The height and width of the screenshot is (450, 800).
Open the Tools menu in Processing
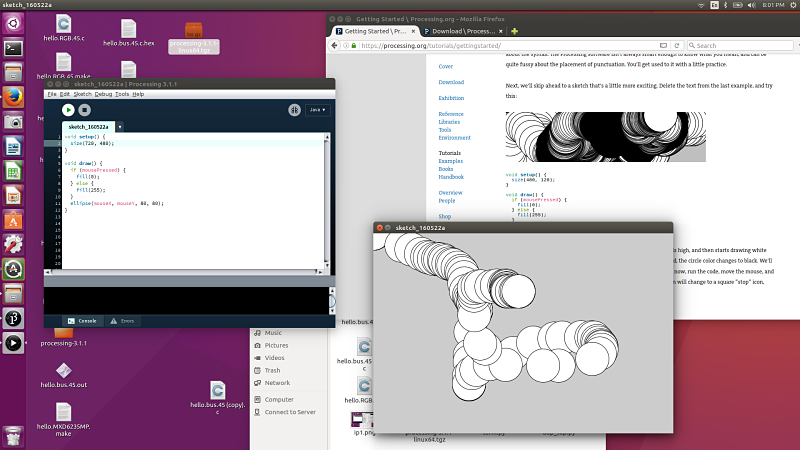point(122,94)
